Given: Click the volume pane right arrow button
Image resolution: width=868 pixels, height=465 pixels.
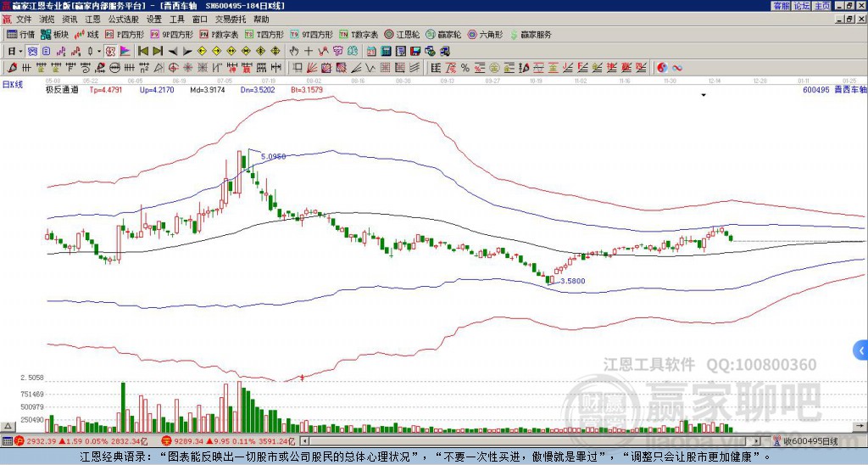Looking at the screenshot, I should (x=860, y=426).
